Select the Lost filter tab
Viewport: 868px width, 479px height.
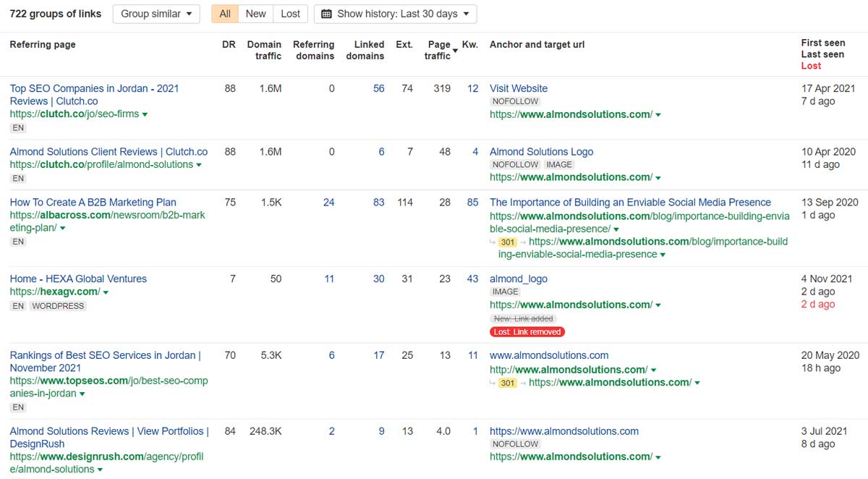[x=291, y=14]
